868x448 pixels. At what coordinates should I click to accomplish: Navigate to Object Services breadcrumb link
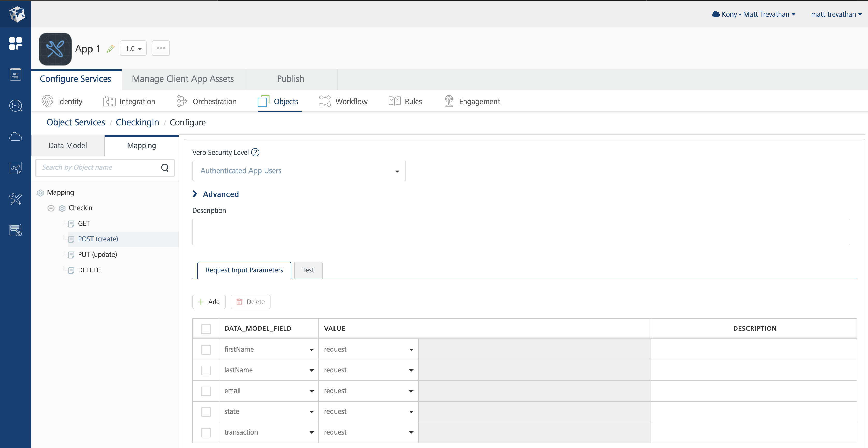75,122
